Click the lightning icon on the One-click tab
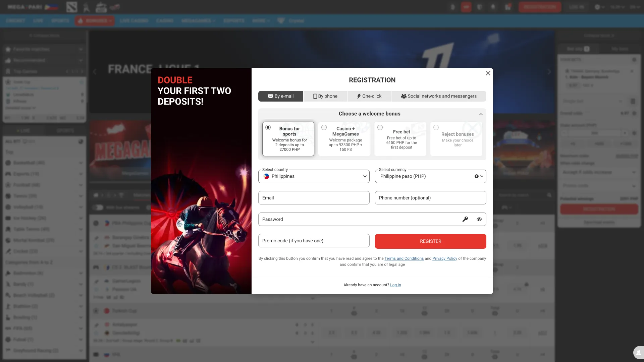The width and height of the screenshot is (644, 362). click(x=359, y=96)
